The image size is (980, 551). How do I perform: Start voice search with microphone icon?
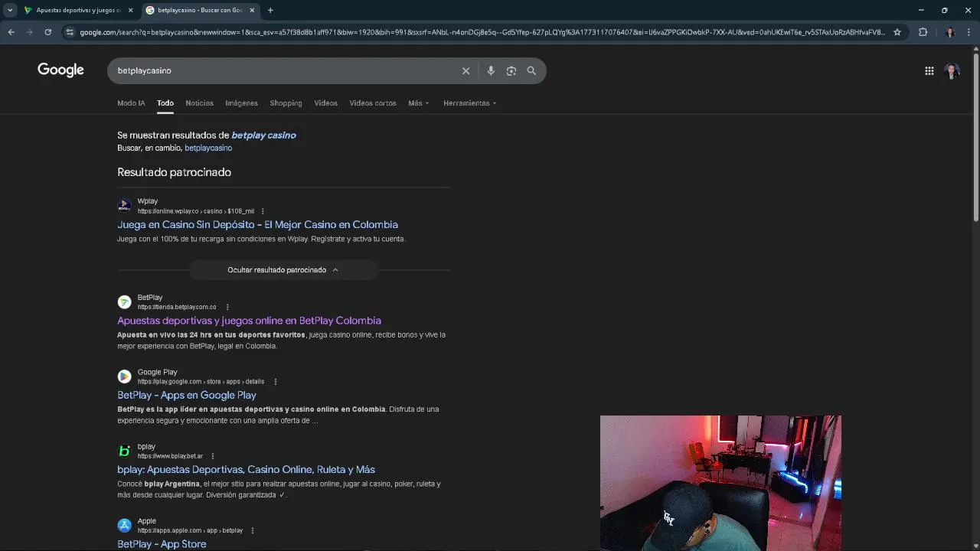coord(491,70)
